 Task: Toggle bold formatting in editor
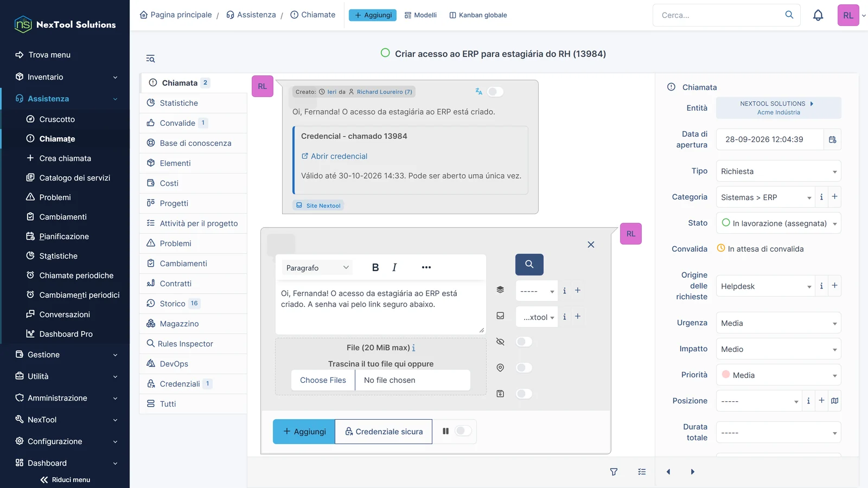click(x=375, y=267)
